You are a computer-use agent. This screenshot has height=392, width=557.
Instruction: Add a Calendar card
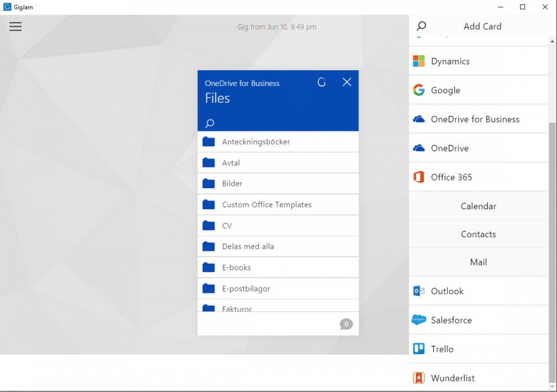pyautogui.click(x=478, y=206)
